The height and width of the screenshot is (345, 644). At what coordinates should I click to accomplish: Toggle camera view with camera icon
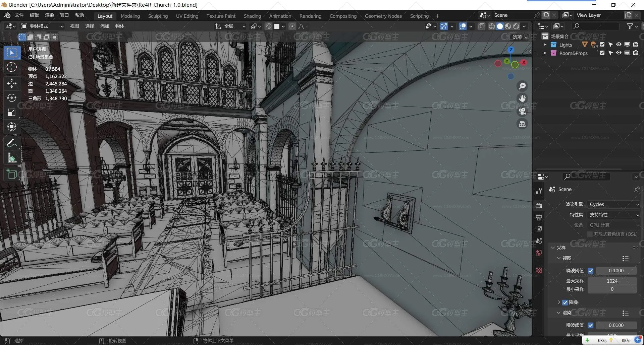click(x=522, y=111)
